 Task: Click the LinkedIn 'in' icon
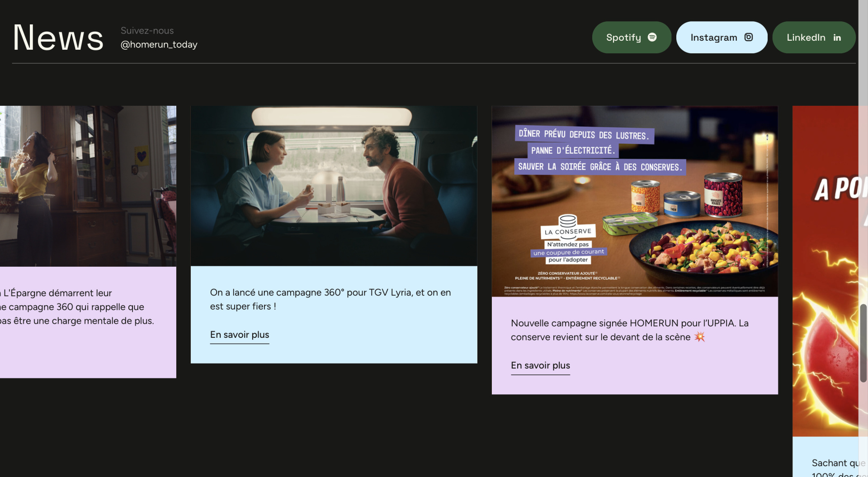837,38
